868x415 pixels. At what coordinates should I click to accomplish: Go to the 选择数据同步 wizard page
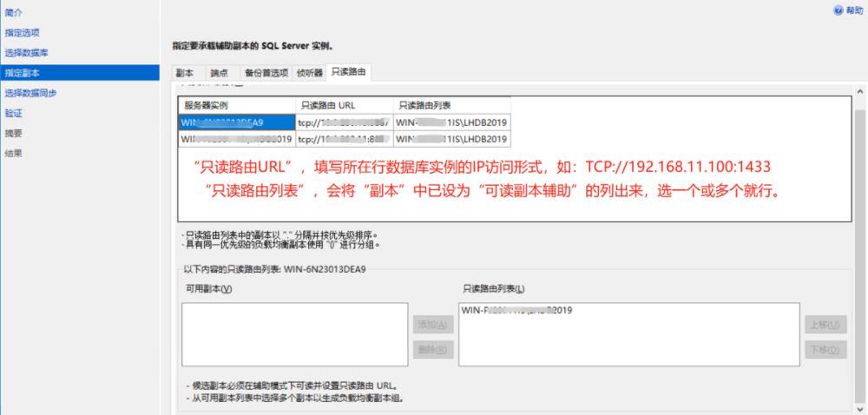(30, 93)
